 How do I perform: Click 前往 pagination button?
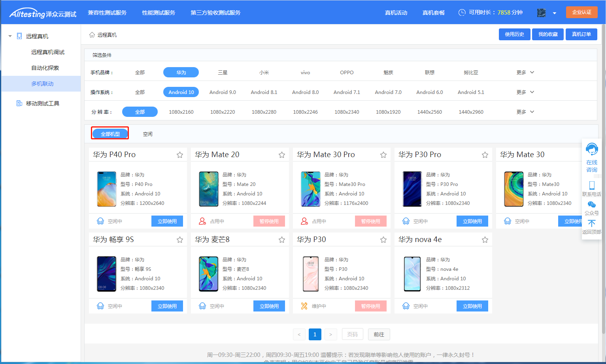click(x=379, y=334)
